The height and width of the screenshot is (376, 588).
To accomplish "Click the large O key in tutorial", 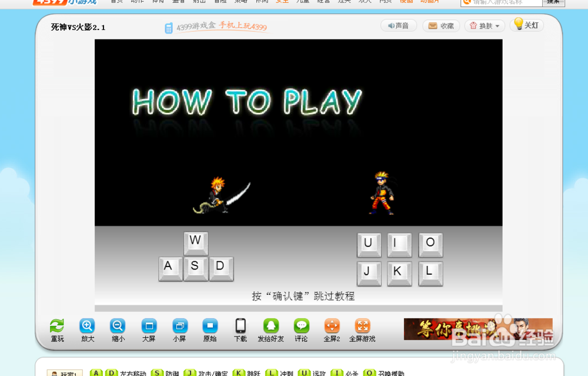I will [x=430, y=245].
